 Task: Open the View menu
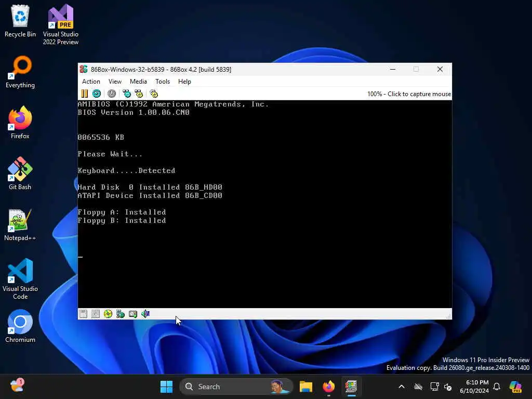115,82
